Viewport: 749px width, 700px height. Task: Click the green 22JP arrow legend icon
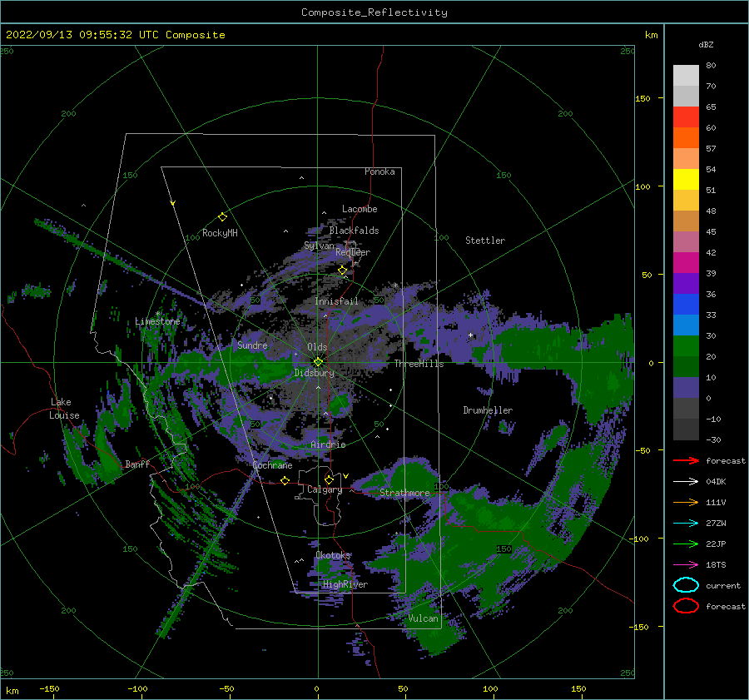686,544
